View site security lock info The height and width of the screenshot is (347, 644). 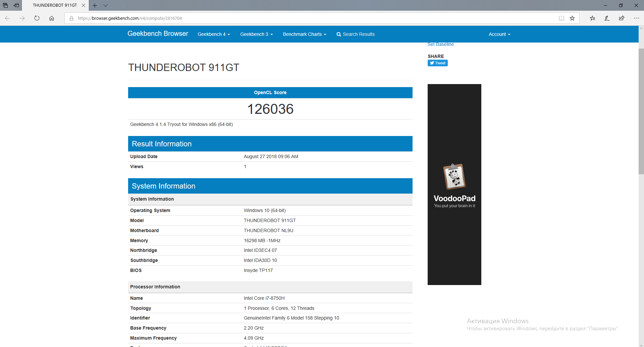tap(71, 18)
